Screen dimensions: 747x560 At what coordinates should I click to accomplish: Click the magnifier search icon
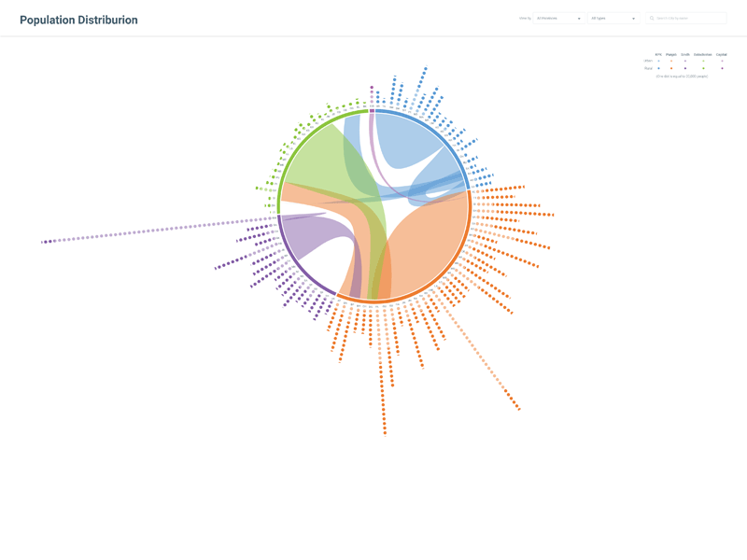652,18
